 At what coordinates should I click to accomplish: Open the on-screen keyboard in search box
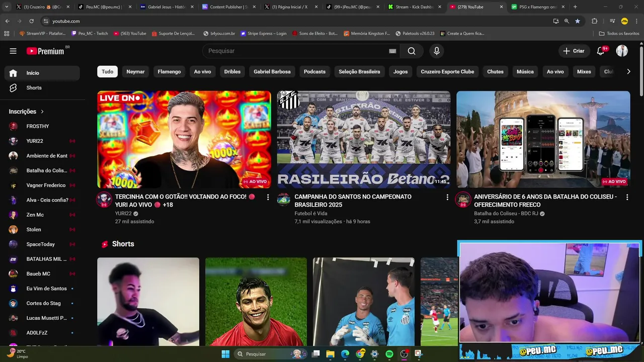(392, 51)
